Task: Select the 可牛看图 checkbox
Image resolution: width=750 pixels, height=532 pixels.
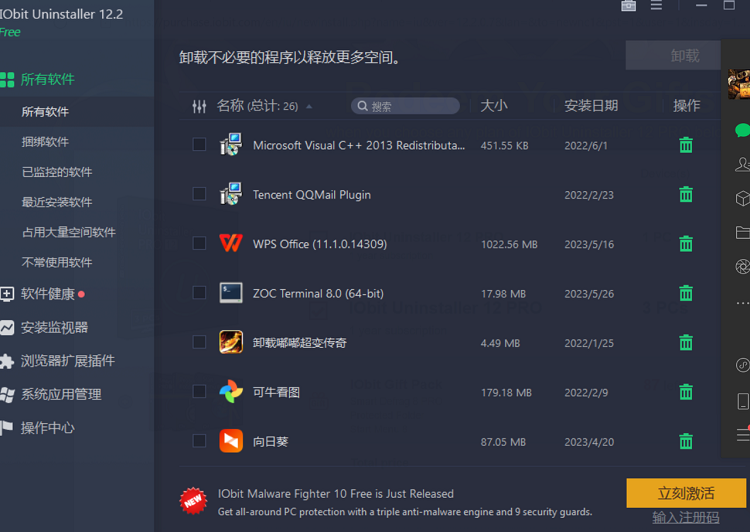Action: click(x=199, y=391)
